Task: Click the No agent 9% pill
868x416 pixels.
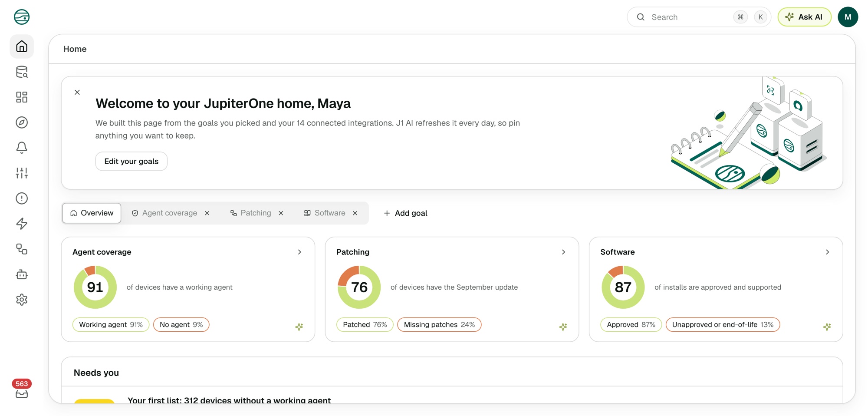Action: tap(181, 324)
